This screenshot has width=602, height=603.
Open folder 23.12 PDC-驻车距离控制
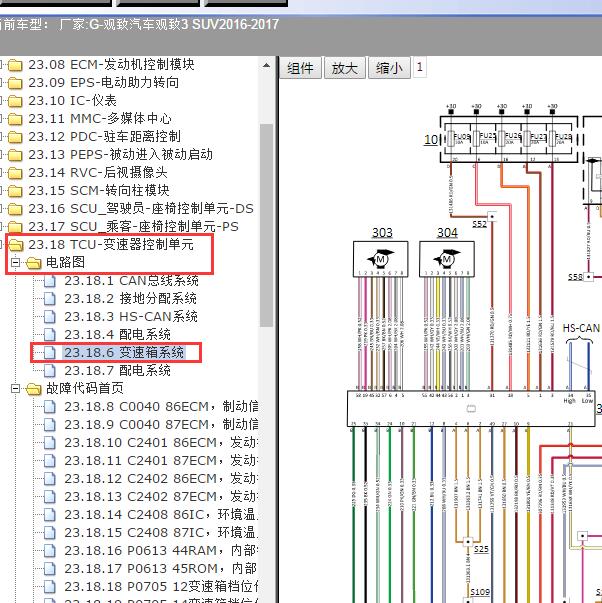(x=104, y=137)
